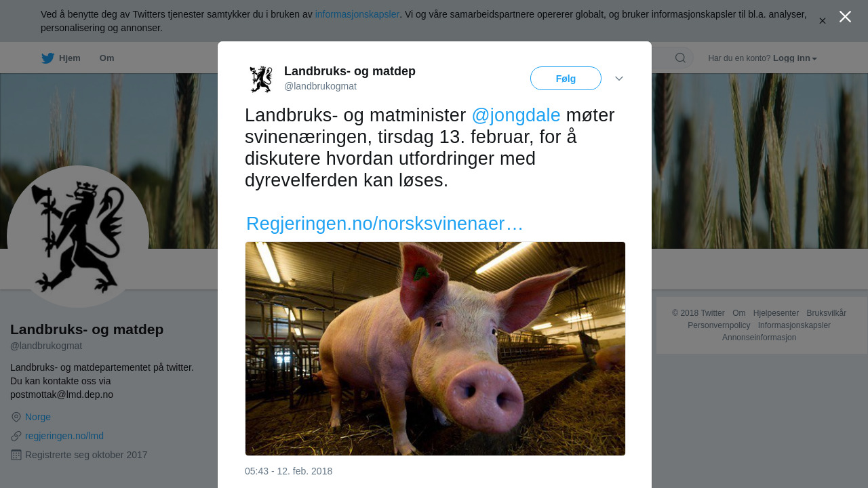Close the tweet modal with large X

tap(845, 17)
